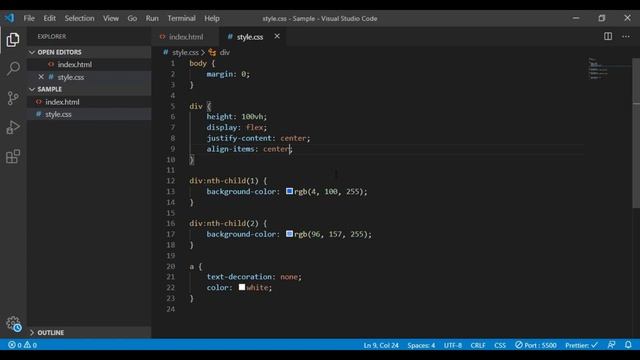Open the Extensions view icon
Image resolution: width=640 pixels, height=360 pixels.
pos(13,156)
